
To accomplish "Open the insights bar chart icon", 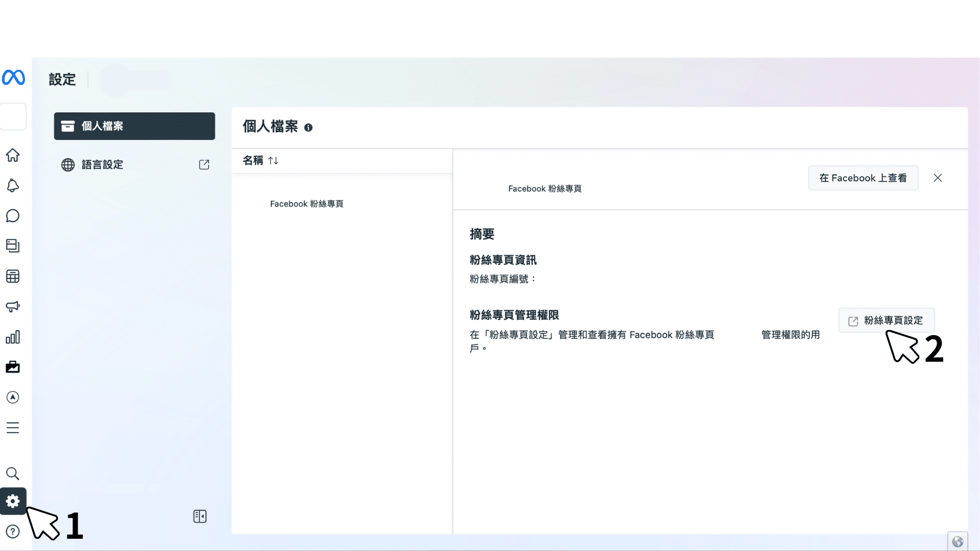I will [13, 337].
